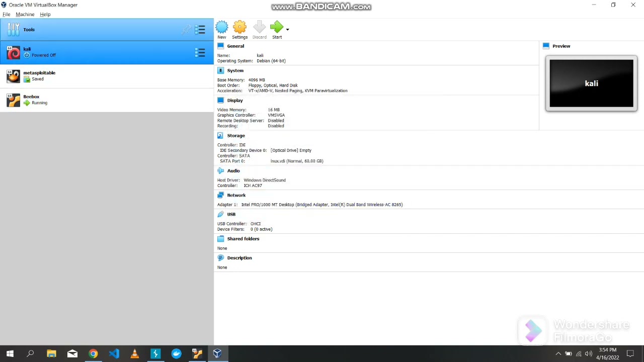Open the Storage section heading link

click(x=236, y=136)
